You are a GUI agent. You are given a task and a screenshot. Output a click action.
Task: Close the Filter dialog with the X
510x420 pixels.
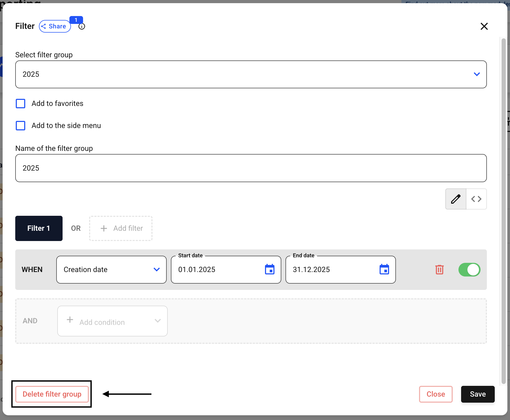pyautogui.click(x=484, y=26)
